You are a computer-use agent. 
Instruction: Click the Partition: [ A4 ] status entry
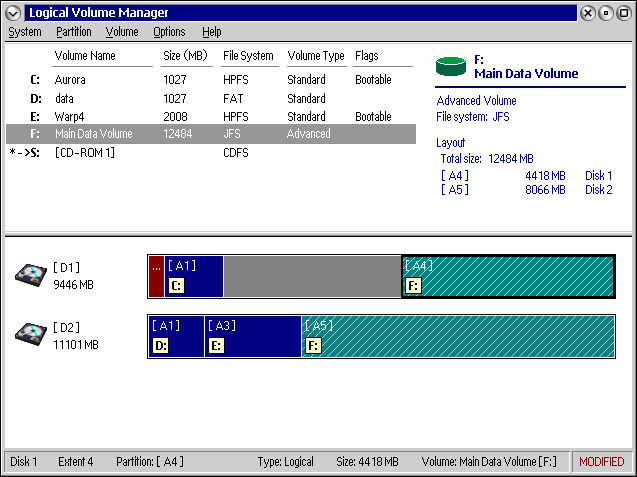(x=150, y=462)
